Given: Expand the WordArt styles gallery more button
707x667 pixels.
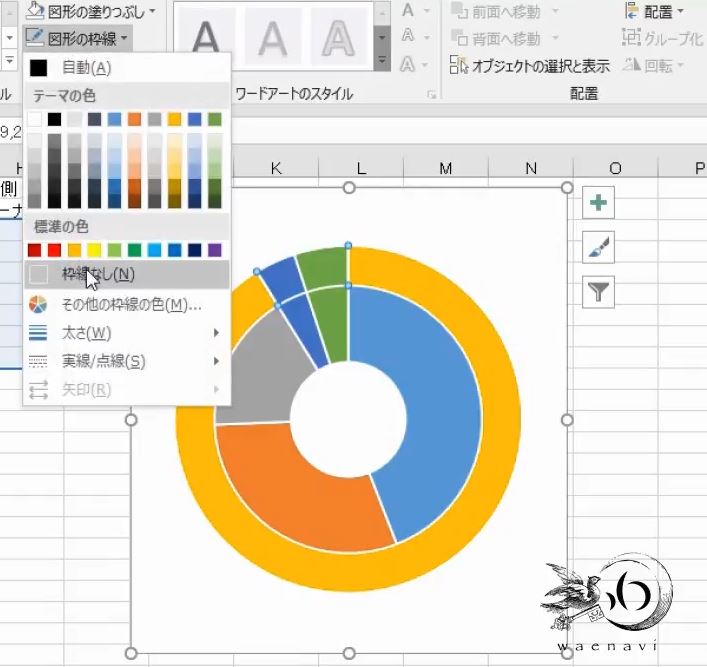Looking at the screenshot, I should pyautogui.click(x=382, y=60).
